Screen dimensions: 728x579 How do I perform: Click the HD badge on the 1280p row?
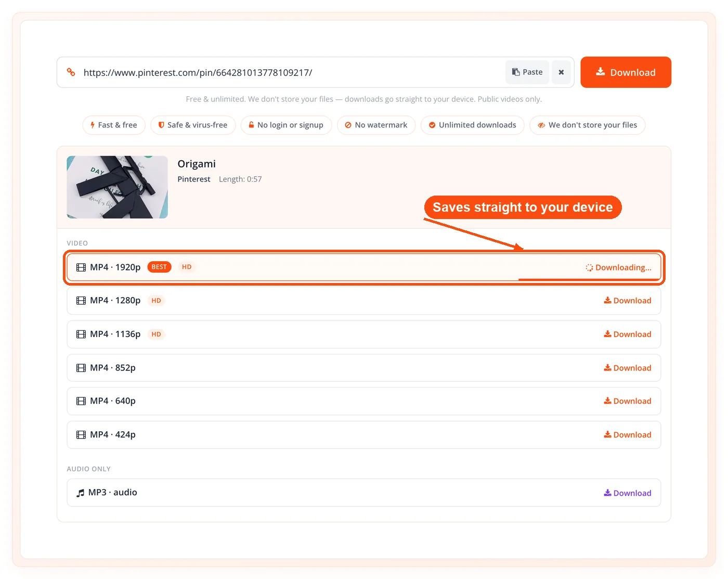[156, 301]
